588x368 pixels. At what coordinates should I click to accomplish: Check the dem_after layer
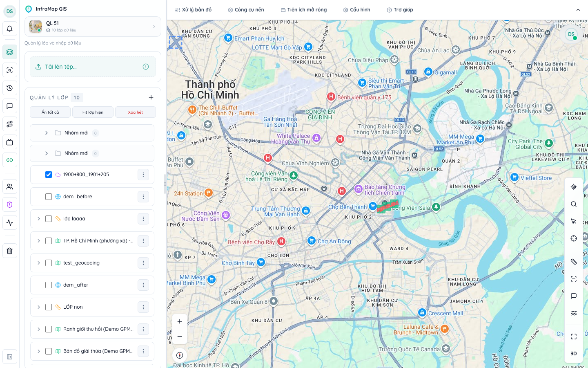click(49, 285)
